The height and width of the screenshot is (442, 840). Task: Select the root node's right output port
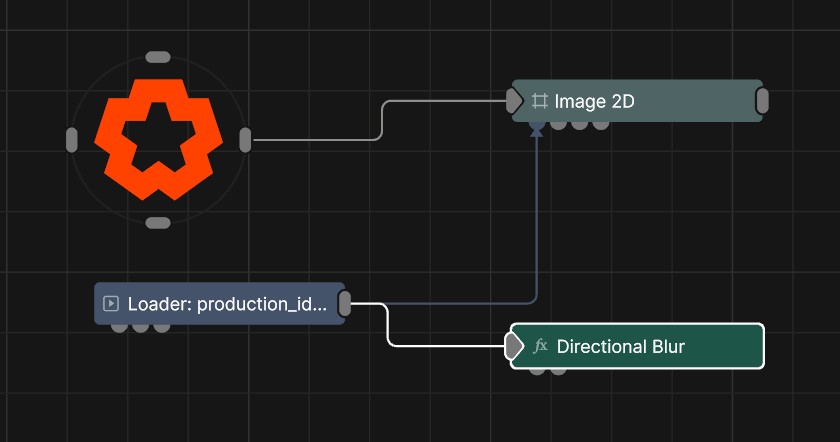point(245,140)
